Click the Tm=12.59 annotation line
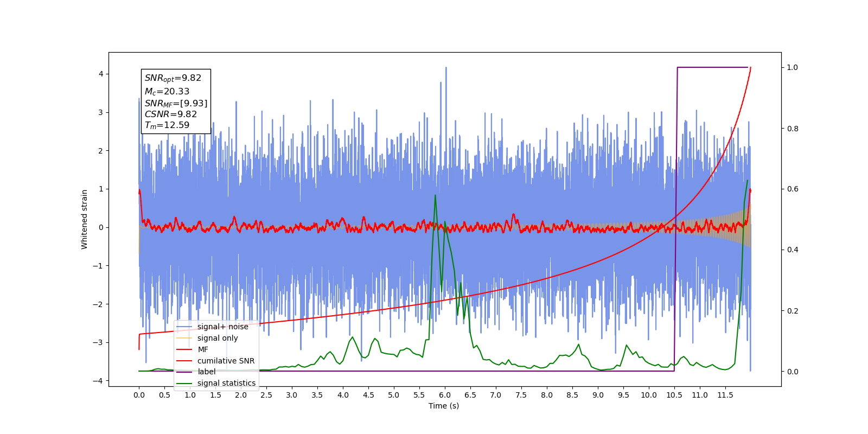This screenshot has width=868, height=434. pyautogui.click(x=167, y=125)
